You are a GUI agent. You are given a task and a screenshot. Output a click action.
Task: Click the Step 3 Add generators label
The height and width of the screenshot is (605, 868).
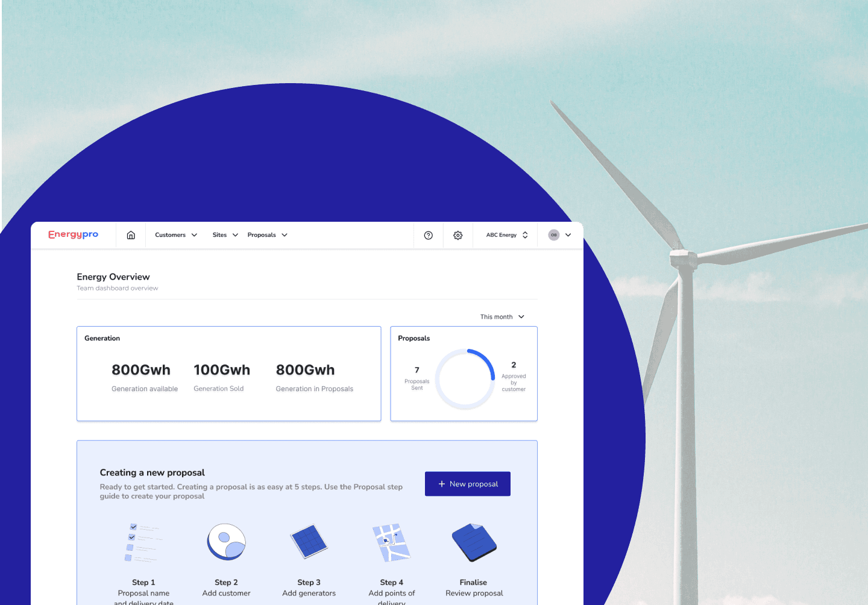[x=309, y=588]
